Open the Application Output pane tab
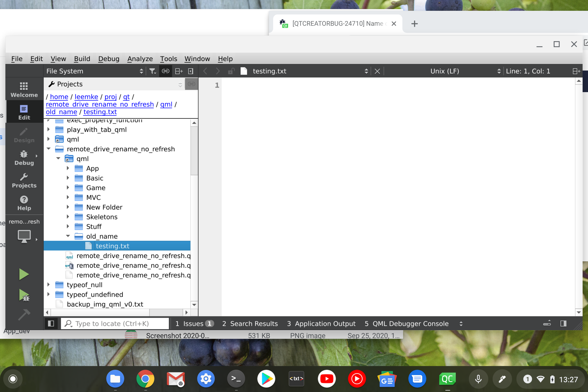Screen dimensions: 588x392 (321, 323)
